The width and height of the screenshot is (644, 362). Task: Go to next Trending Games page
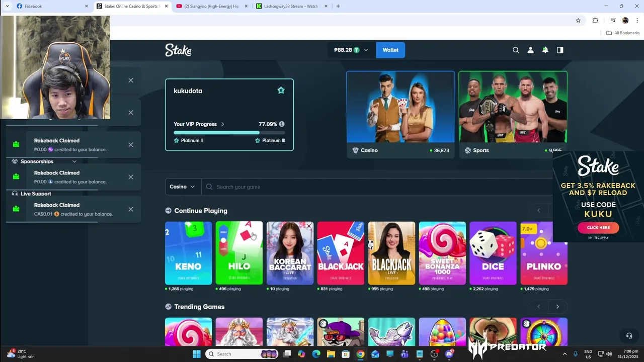click(x=557, y=307)
